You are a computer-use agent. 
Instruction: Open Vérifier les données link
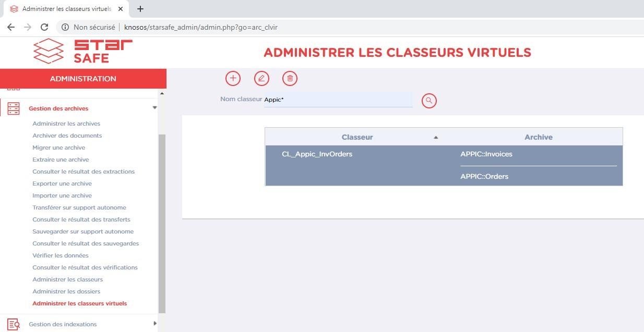(x=61, y=255)
